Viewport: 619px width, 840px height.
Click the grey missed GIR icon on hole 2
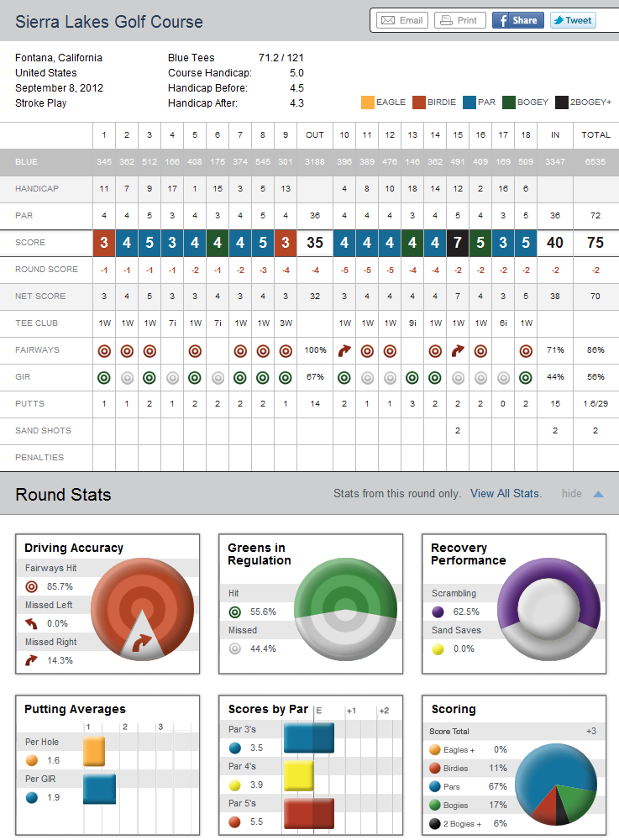click(127, 377)
